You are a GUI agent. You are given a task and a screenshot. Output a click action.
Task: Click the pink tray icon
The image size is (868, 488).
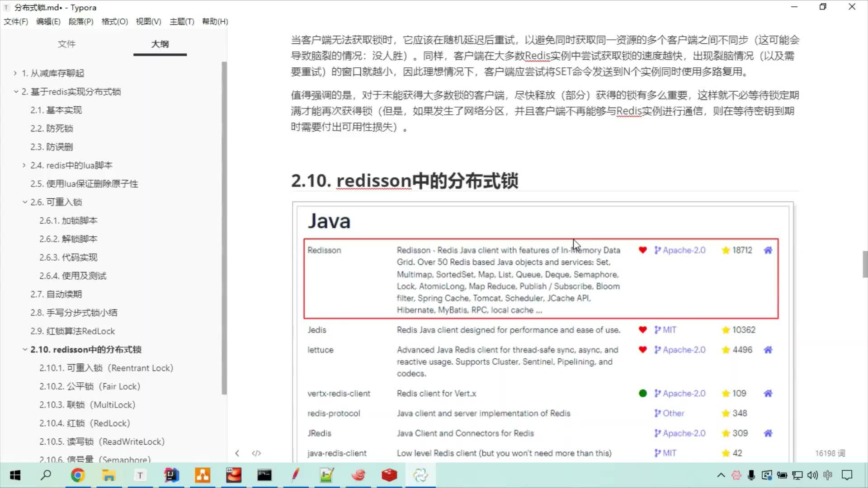tap(736, 475)
